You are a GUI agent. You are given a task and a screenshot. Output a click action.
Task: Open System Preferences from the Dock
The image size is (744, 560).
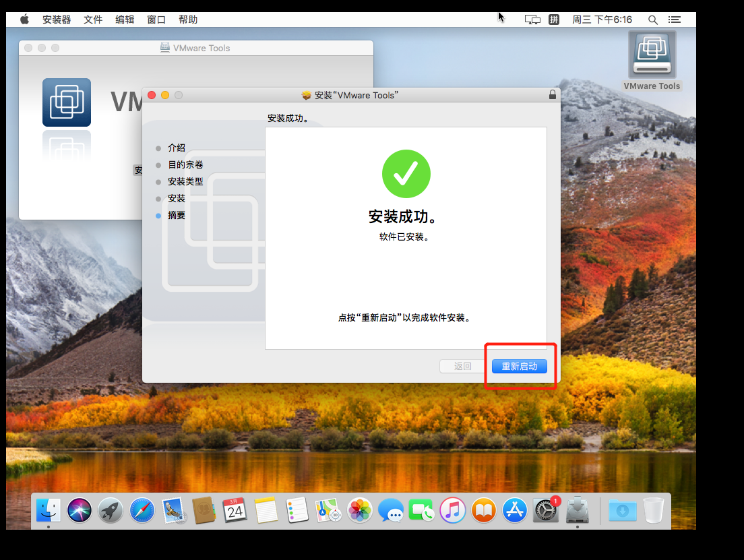click(x=546, y=511)
